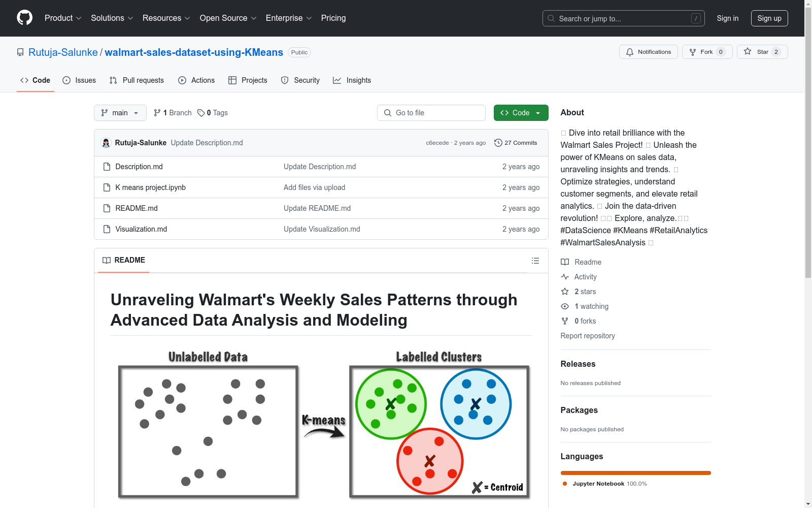Viewport: 812px width, 508px height.
Task: Click the Security shield icon
Action: [285, 80]
